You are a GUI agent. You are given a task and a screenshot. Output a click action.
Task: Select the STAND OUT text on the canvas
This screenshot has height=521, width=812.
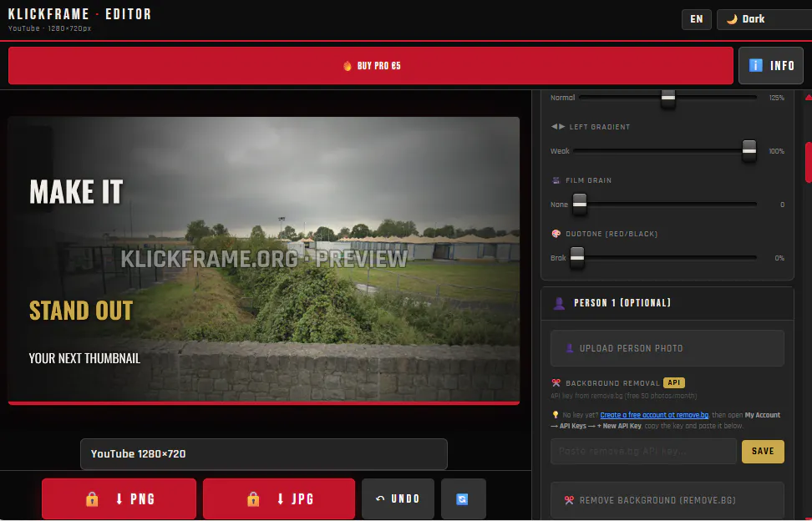click(x=81, y=311)
